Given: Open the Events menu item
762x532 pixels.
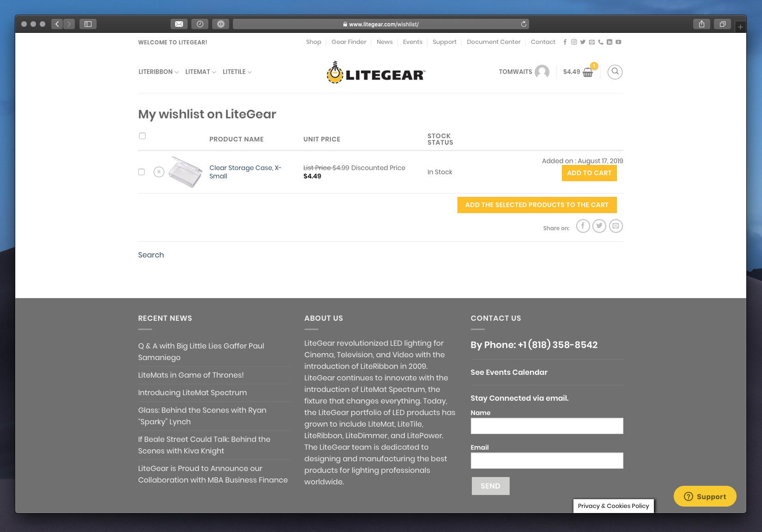Looking at the screenshot, I should (413, 42).
